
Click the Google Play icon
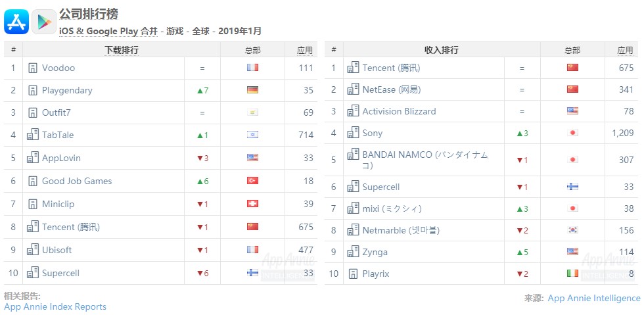[x=44, y=21]
